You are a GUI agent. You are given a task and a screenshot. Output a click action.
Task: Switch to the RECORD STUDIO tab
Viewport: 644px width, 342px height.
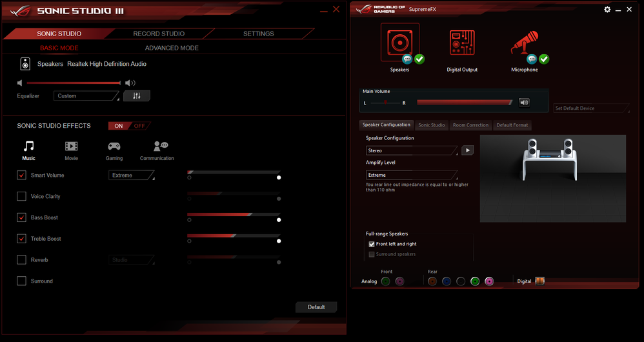159,34
